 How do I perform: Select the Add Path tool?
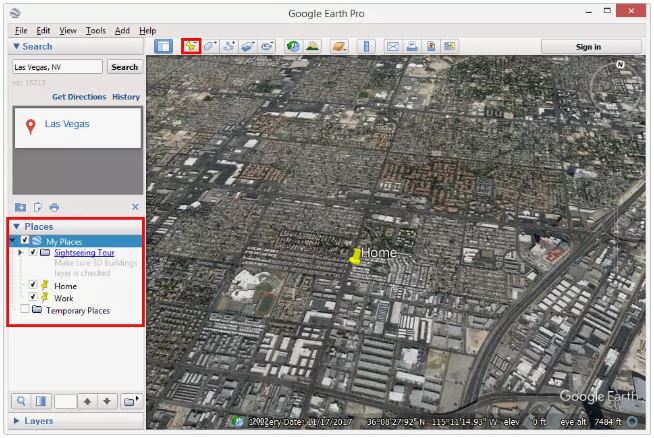coord(229,46)
